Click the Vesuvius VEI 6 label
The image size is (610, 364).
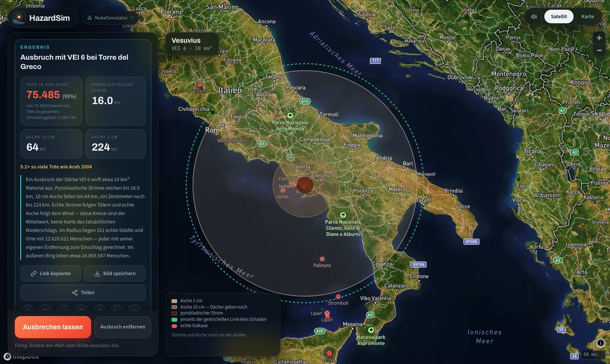[x=192, y=44]
